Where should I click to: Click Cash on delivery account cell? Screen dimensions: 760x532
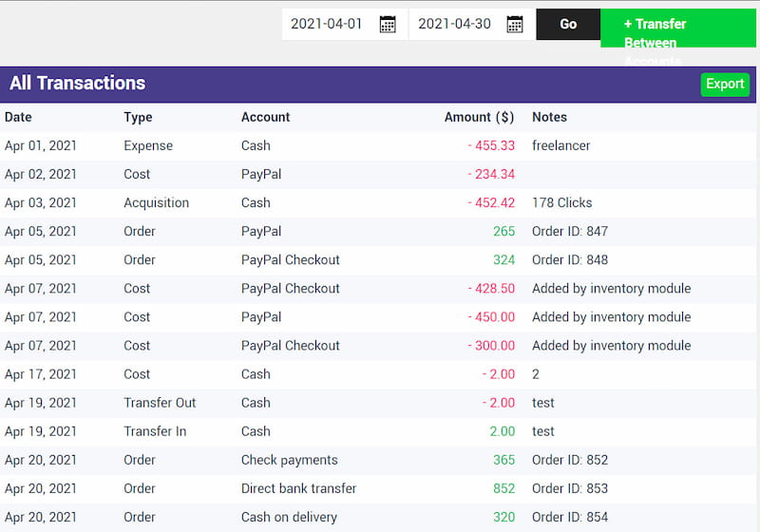pyautogui.click(x=289, y=518)
